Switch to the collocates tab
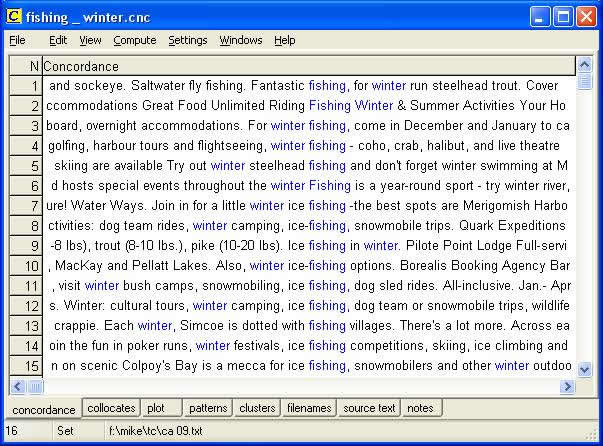Image resolution: width=603 pixels, height=446 pixels. 111,408
